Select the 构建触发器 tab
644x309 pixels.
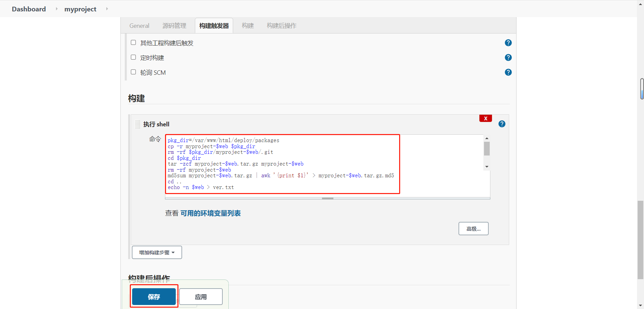214,26
